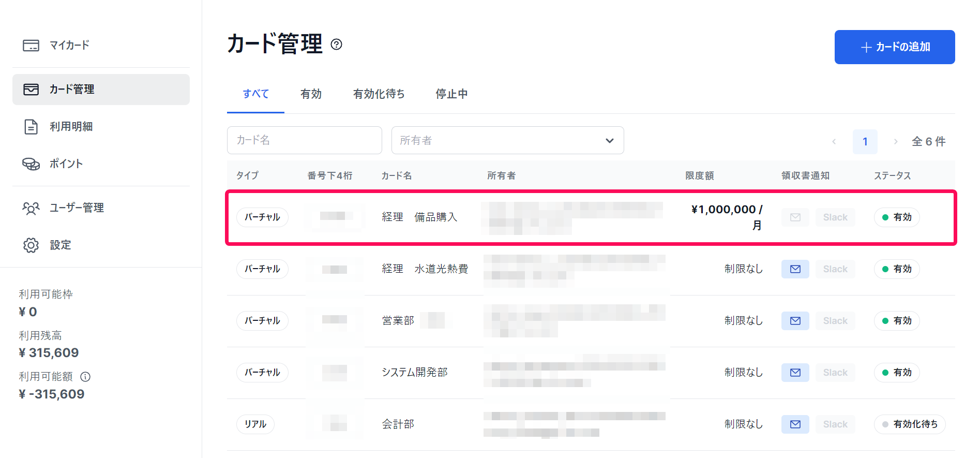Click ステータス column header

[x=893, y=176]
